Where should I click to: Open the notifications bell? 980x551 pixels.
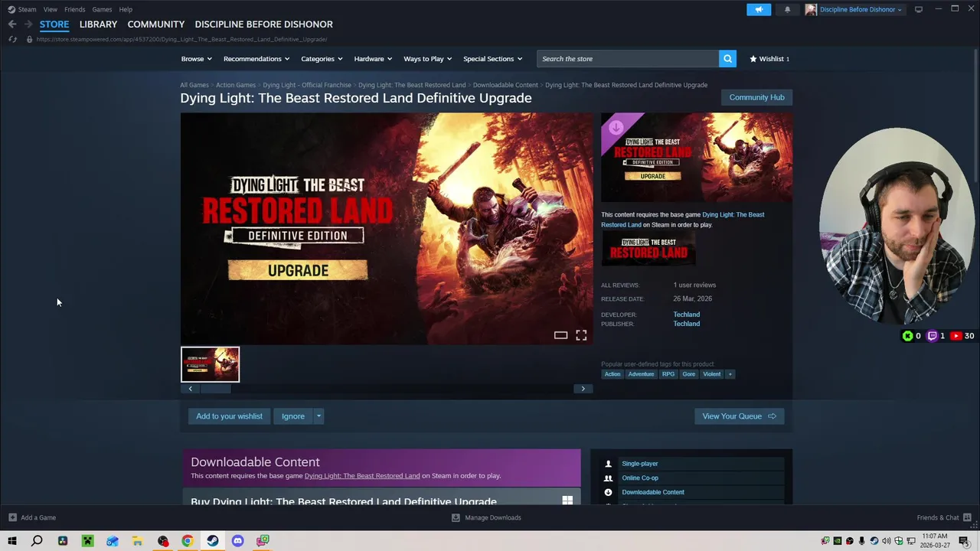click(787, 9)
